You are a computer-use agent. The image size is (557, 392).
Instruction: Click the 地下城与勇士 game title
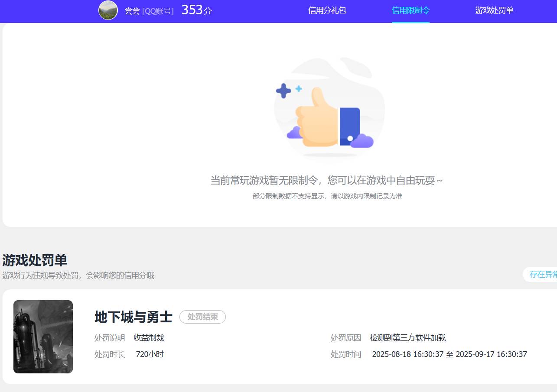pyautogui.click(x=133, y=317)
